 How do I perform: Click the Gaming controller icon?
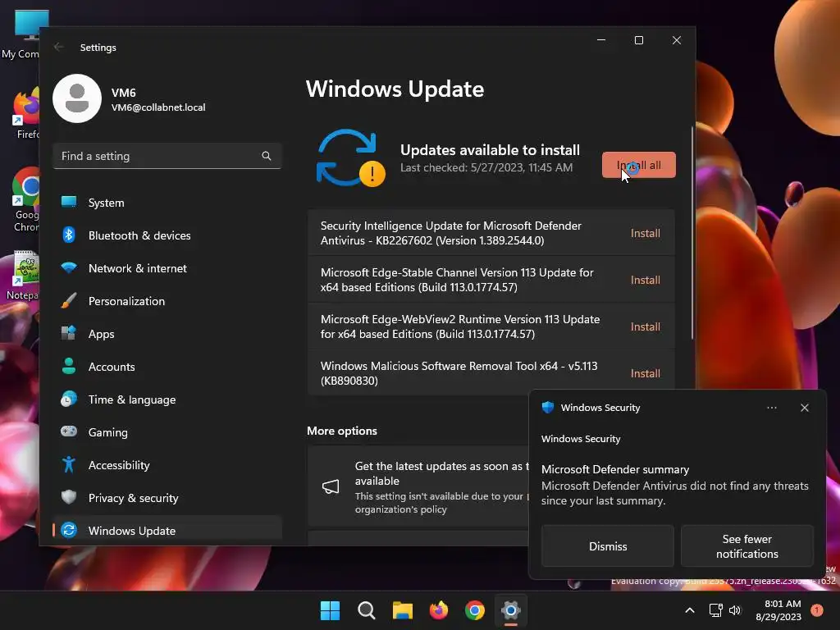pyautogui.click(x=69, y=431)
